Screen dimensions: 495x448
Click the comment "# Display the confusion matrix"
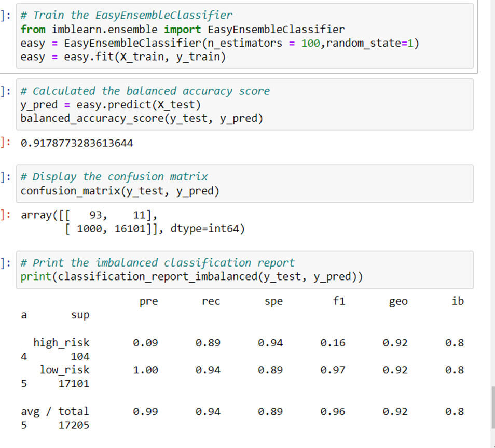(x=114, y=177)
